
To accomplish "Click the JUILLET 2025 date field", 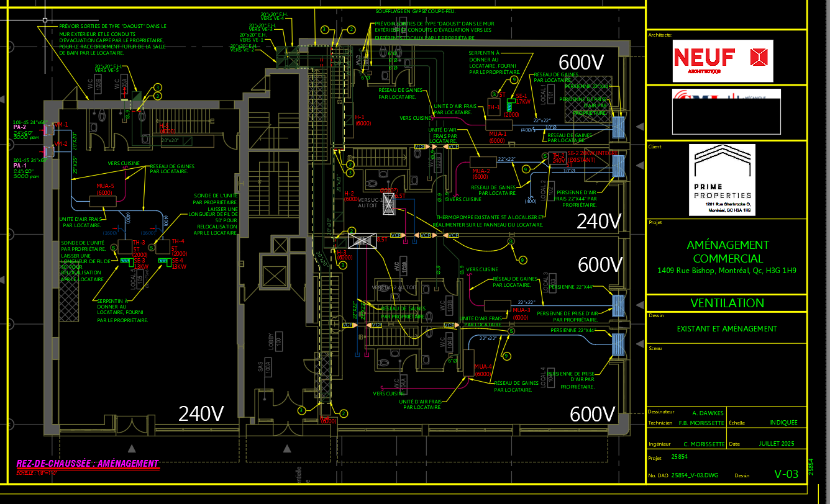I will pyautogui.click(x=777, y=444).
